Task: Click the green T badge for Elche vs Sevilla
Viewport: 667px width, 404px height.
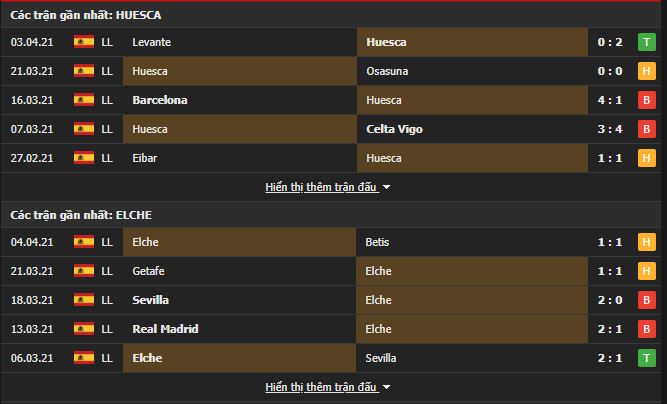Action: pyautogui.click(x=647, y=358)
